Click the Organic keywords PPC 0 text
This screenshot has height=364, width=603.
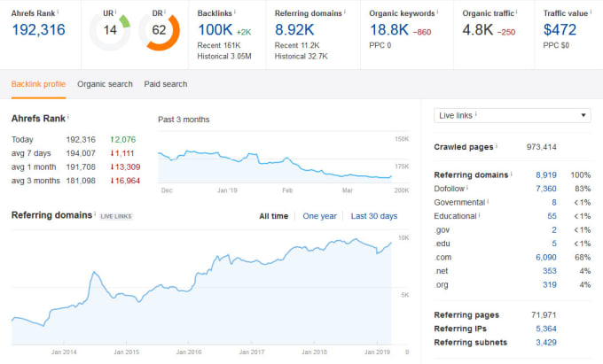point(380,45)
